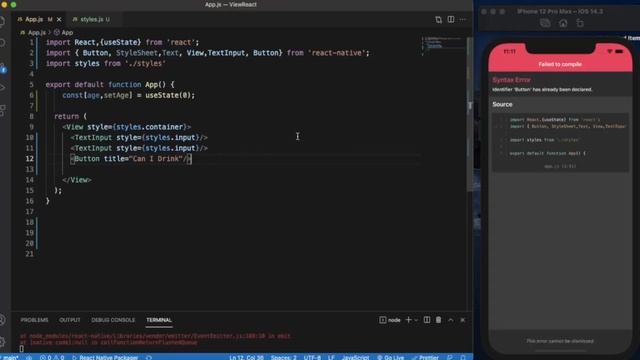Screen dimensions: 640x360
Task: Select the TERMINAL panel tab
Action: coord(159,320)
